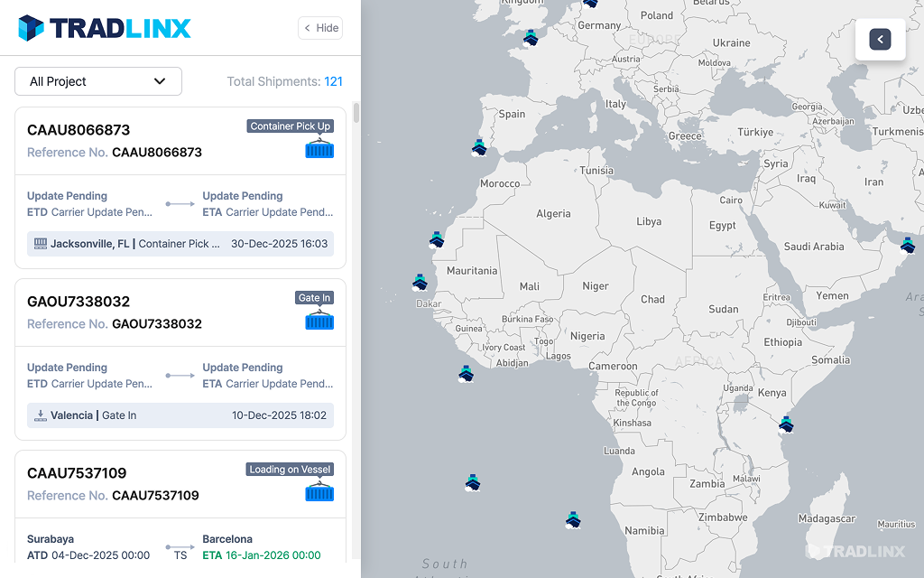
Task: Select the vessel marker off Oman coast
Action: [x=908, y=245]
